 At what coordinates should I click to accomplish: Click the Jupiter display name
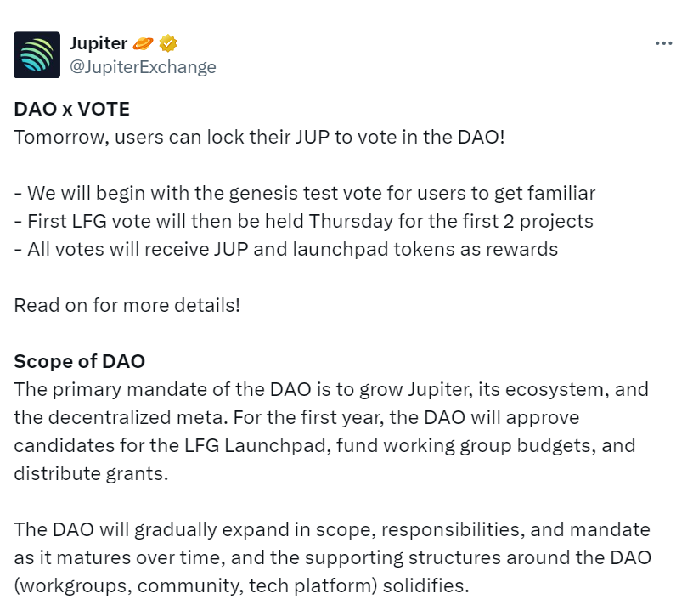point(99,42)
